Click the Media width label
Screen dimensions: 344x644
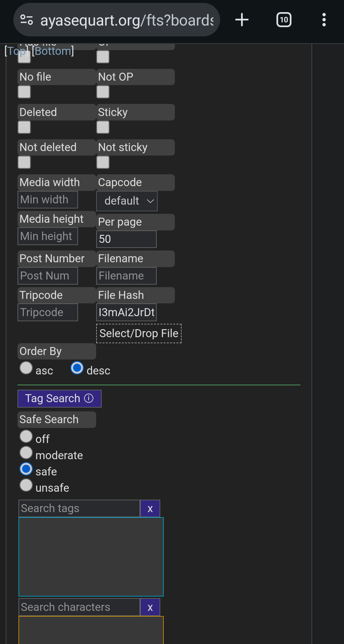point(57,183)
